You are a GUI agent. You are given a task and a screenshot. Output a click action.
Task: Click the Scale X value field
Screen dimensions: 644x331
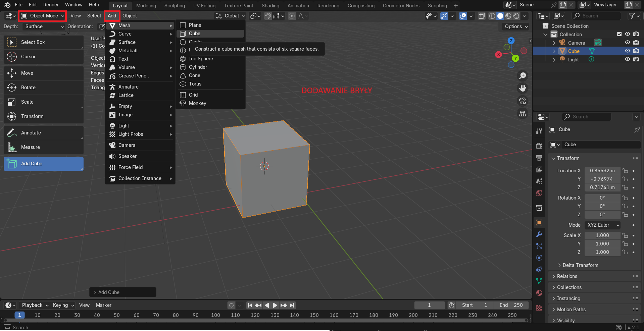click(x=602, y=235)
